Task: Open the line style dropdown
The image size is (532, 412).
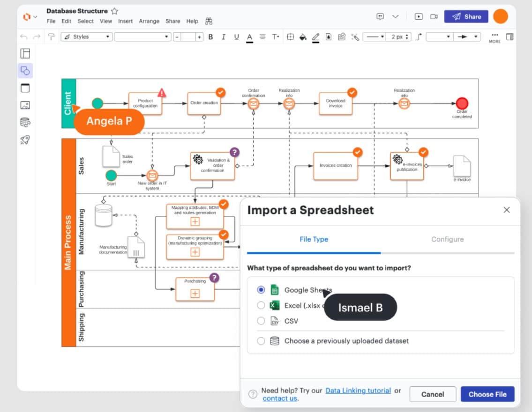Action: pyautogui.click(x=374, y=37)
